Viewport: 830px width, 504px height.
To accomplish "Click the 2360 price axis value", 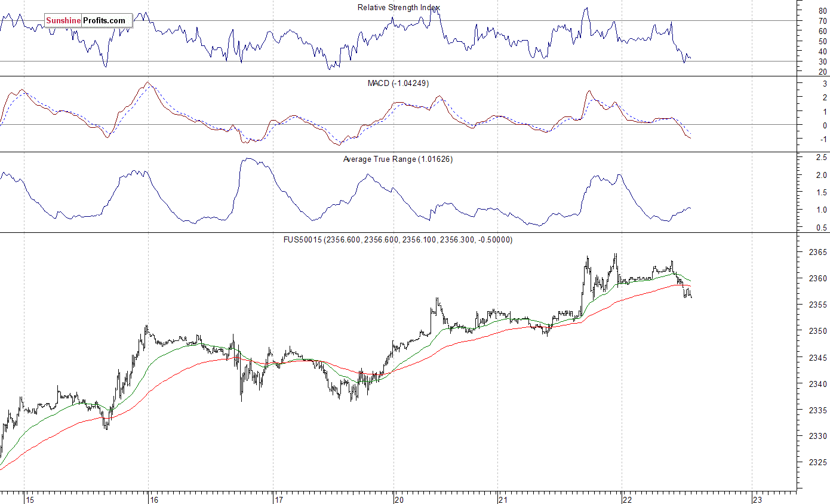I will (818, 279).
